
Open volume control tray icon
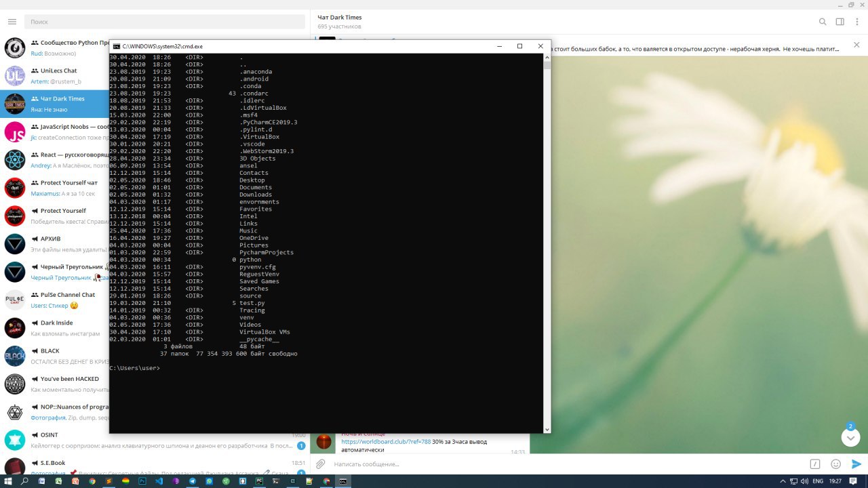[x=804, y=481]
